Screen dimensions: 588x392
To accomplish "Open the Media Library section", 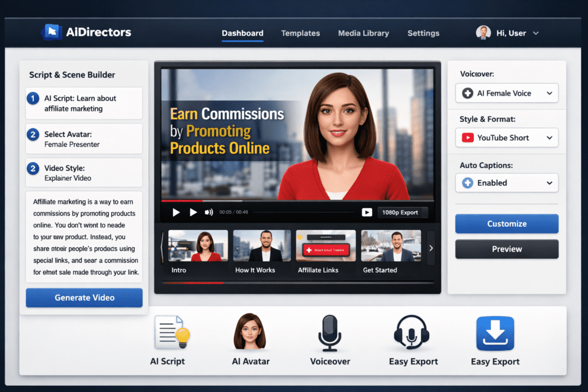I will [x=363, y=33].
